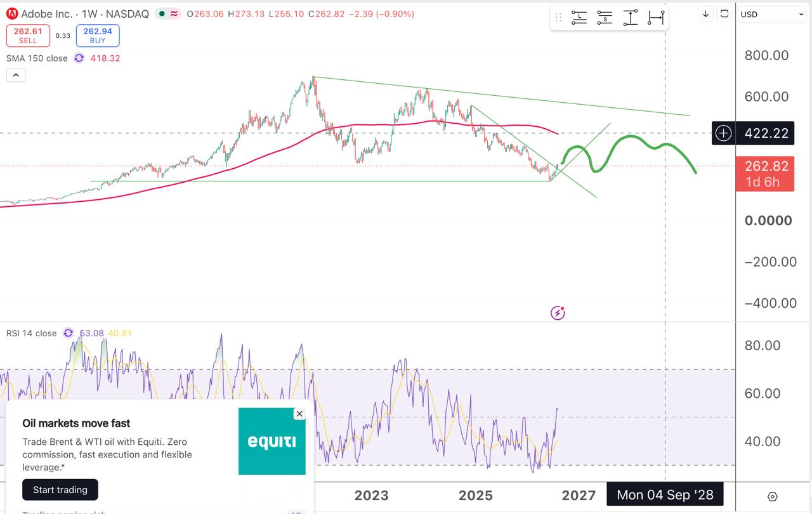Select the date range measuring tool
This screenshot has width=812, height=514.
click(x=655, y=18)
